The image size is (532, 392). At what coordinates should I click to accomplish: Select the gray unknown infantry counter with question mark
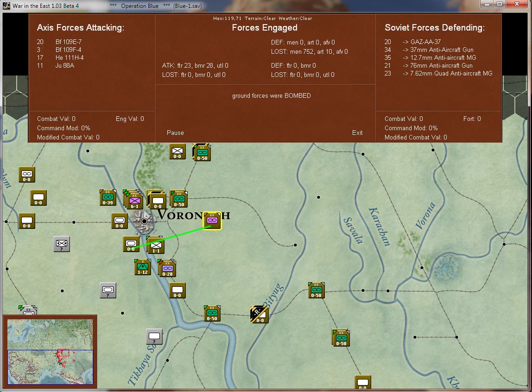pos(62,244)
